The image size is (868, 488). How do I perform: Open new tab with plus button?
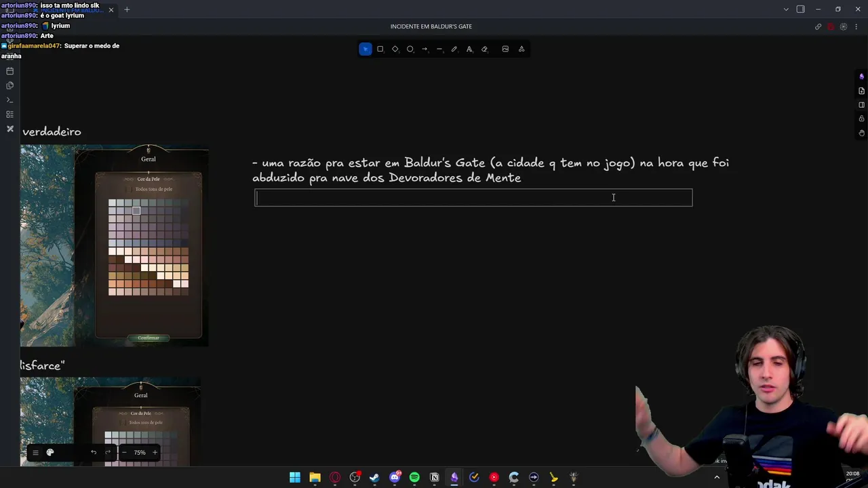tap(127, 9)
